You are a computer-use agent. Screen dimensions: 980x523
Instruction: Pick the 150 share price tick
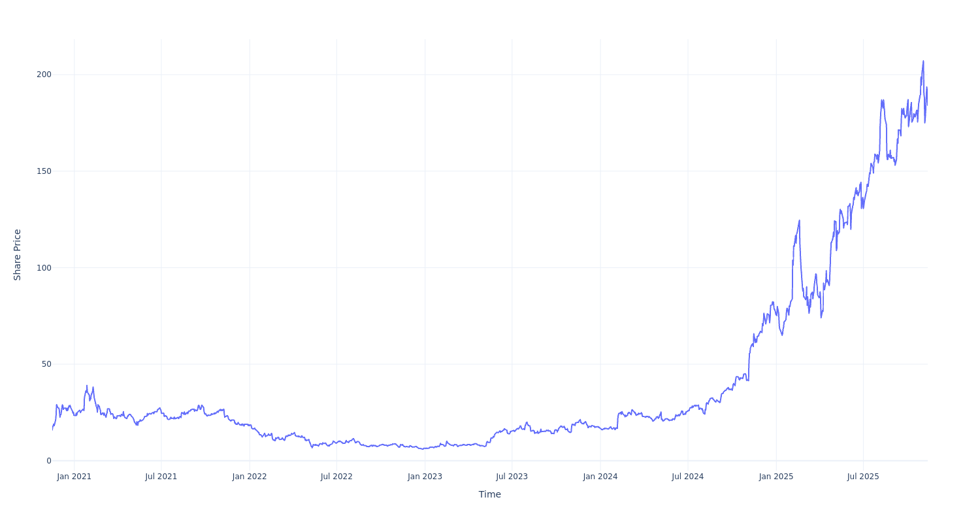tap(44, 171)
